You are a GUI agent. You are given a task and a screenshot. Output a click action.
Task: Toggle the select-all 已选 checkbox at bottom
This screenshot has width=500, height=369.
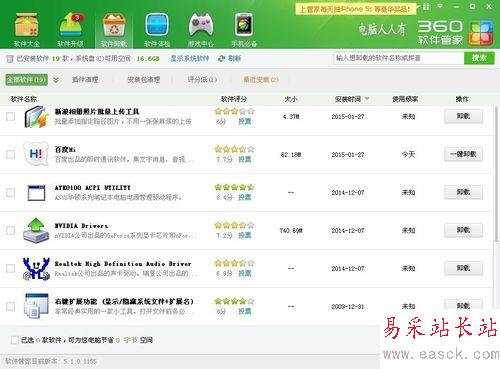(15, 340)
